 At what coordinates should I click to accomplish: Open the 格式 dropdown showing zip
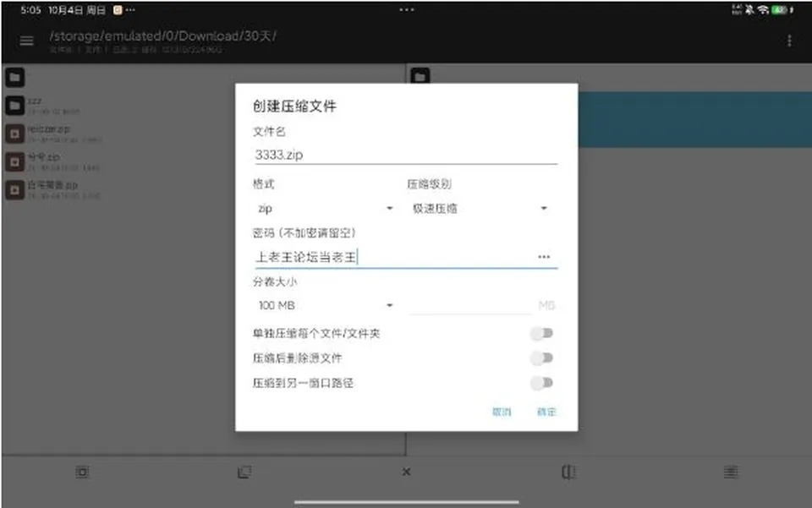click(324, 209)
